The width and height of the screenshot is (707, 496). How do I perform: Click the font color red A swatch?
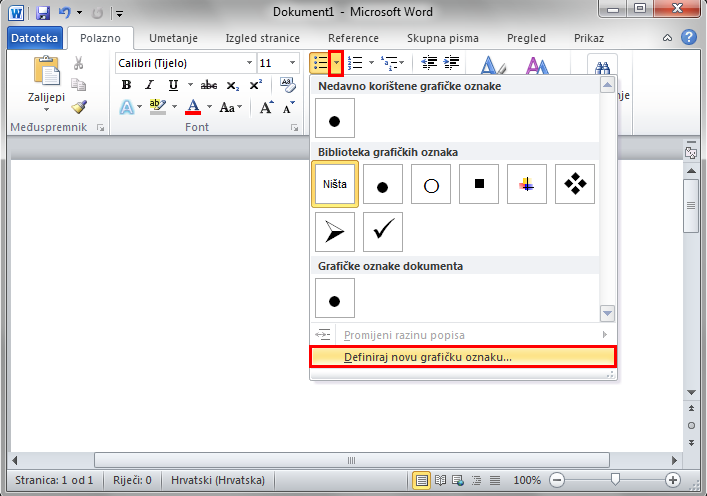tap(193, 107)
